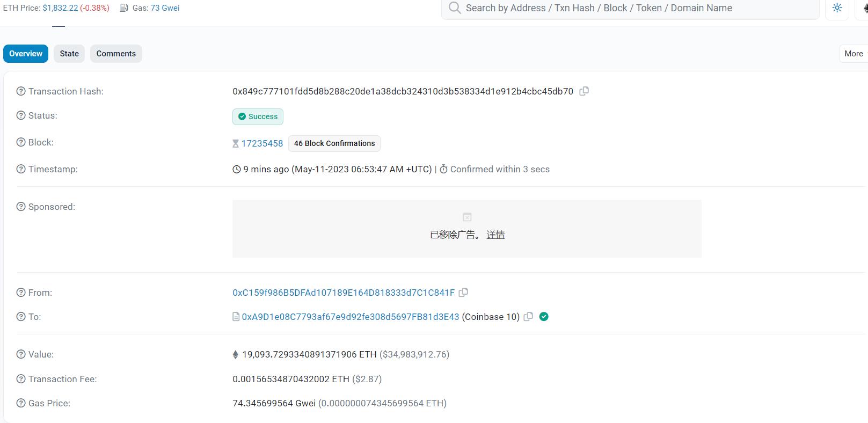Click the help icon beside Block
This screenshot has height=423, width=868.
[x=21, y=142]
